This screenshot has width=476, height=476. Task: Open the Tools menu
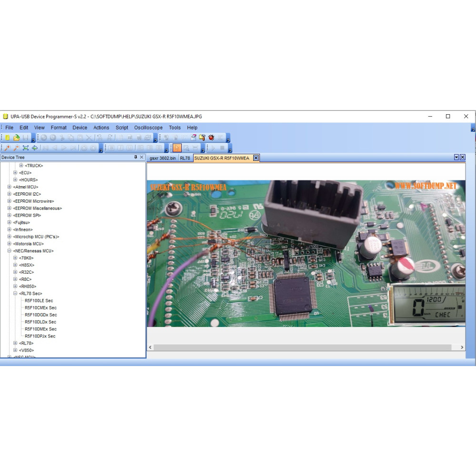(x=175, y=128)
